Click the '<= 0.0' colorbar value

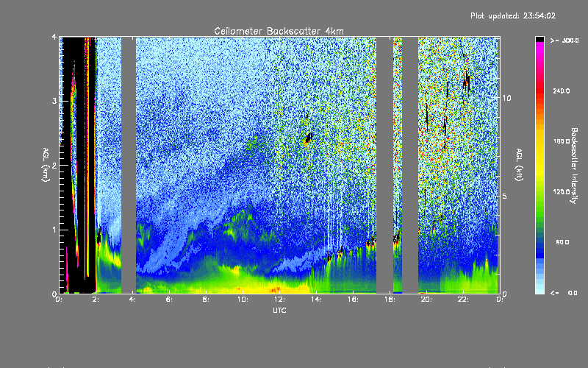564,293
